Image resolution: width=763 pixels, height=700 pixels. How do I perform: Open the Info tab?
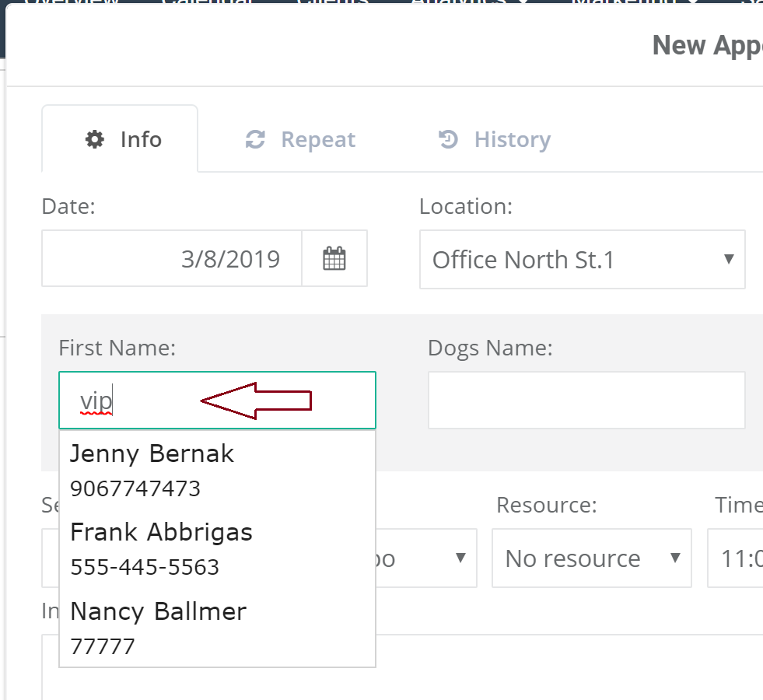(x=120, y=139)
